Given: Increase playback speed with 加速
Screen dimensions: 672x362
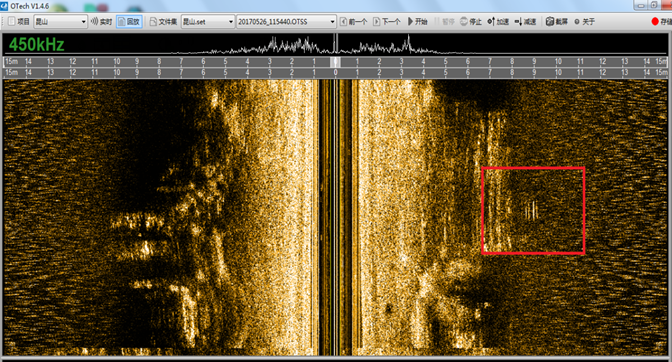Looking at the screenshot, I should tap(498, 21).
